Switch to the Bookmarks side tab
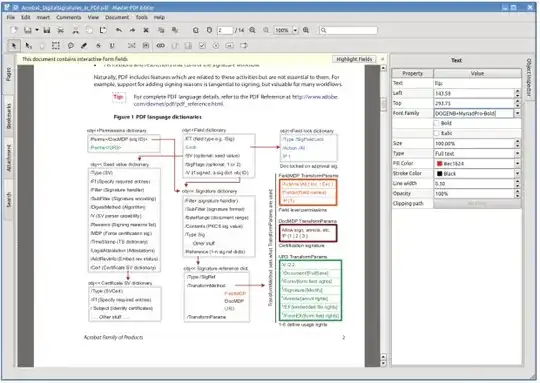The width and height of the screenshot is (540, 383). coord(9,116)
